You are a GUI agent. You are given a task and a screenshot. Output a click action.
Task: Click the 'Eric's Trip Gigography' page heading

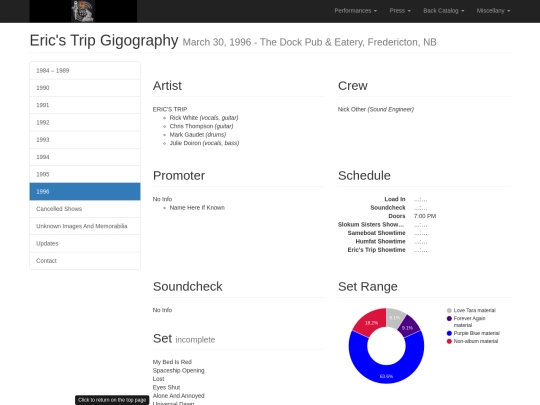point(104,41)
